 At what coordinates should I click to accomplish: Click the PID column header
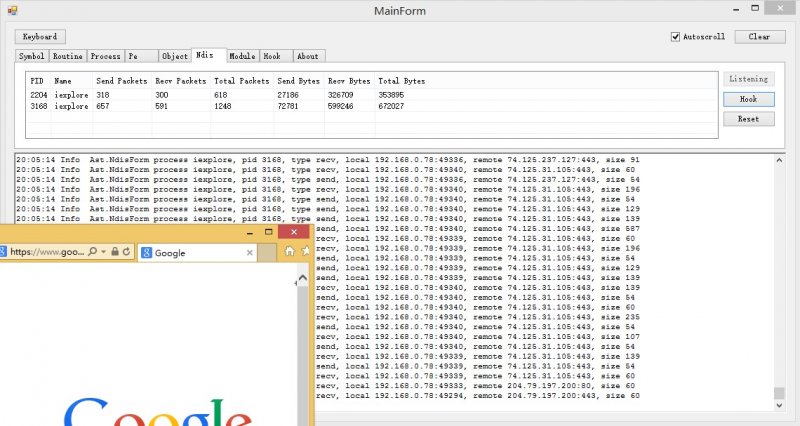[38, 81]
